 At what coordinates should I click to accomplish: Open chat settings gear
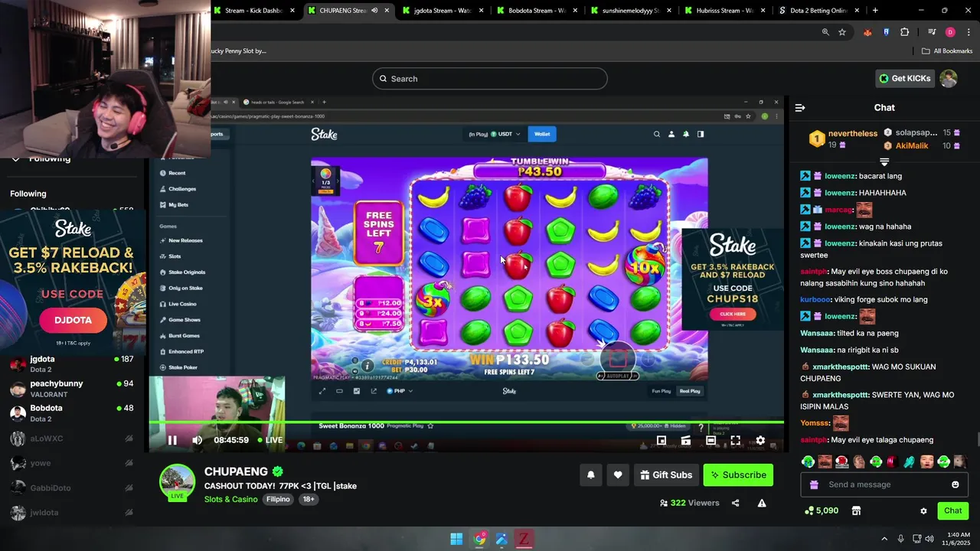click(923, 511)
